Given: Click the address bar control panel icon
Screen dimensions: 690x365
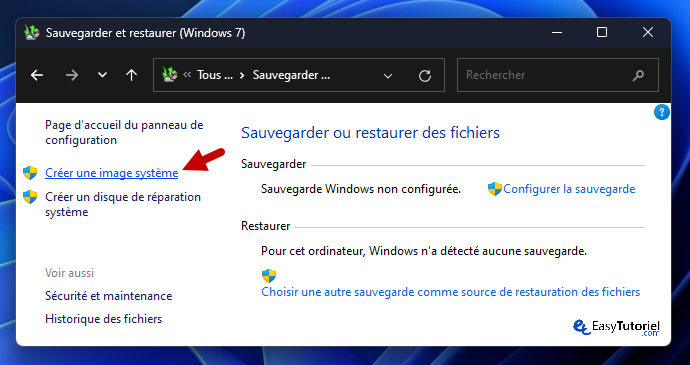Looking at the screenshot, I should click(x=169, y=75).
